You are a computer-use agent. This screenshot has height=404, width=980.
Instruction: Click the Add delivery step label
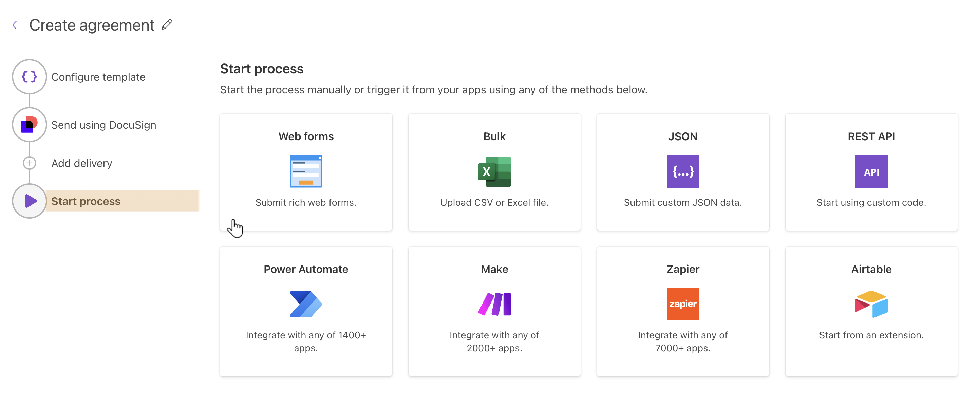click(x=81, y=163)
